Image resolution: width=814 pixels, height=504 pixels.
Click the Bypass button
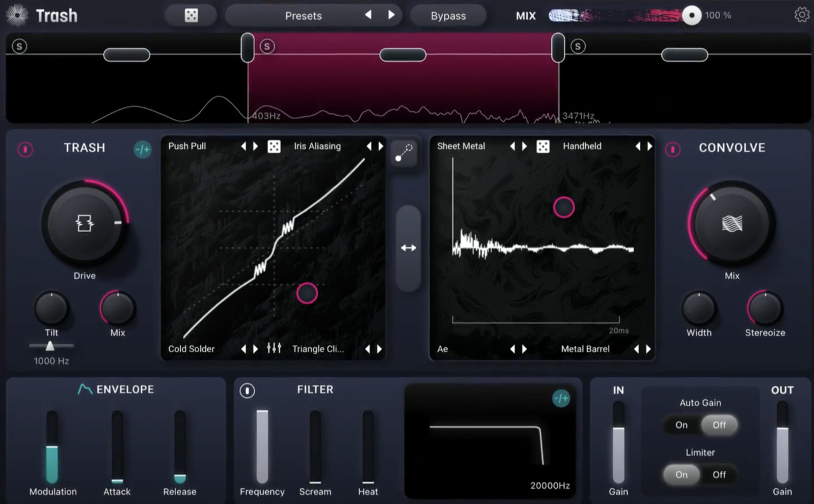click(x=448, y=16)
